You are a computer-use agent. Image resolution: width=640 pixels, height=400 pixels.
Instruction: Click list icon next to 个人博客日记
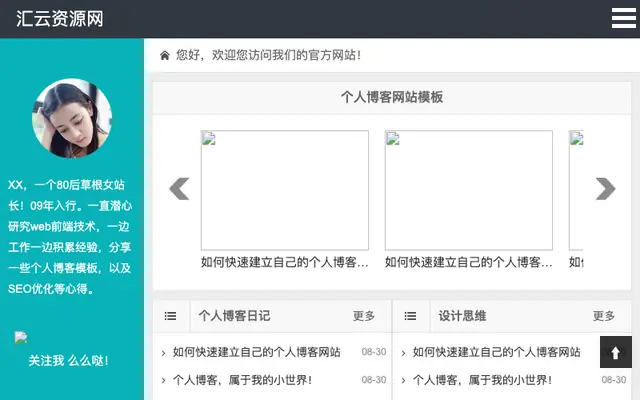click(x=171, y=316)
